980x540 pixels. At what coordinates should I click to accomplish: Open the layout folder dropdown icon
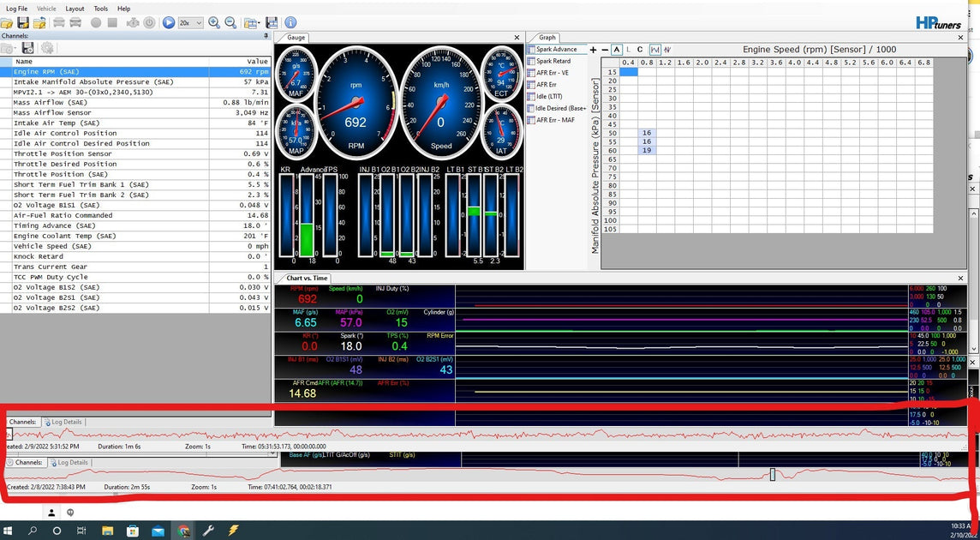(252, 23)
